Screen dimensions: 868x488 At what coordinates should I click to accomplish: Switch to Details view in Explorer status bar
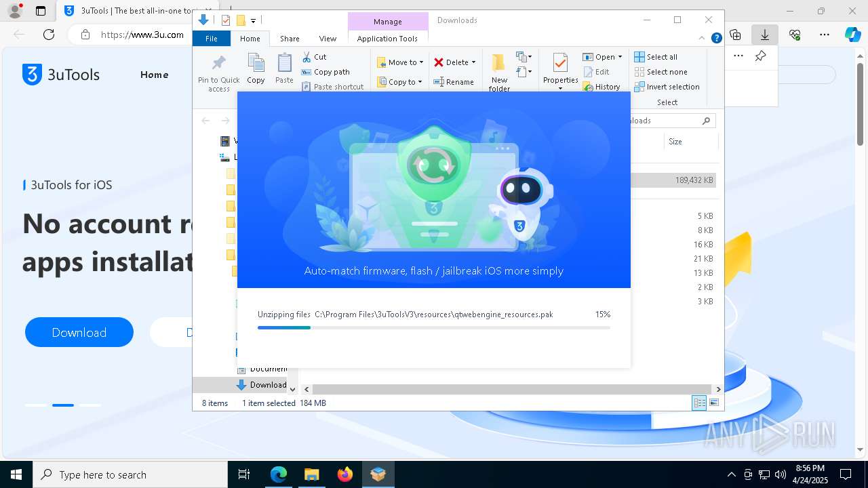pyautogui.click(x=699, y=403)
